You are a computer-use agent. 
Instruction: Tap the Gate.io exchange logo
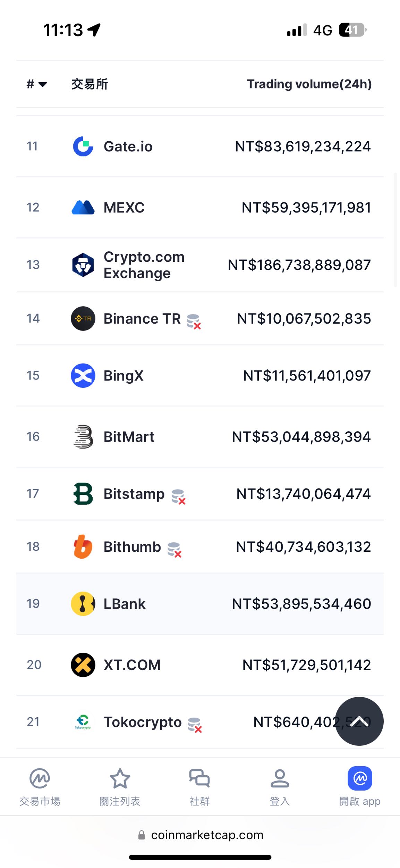point(83,147)
